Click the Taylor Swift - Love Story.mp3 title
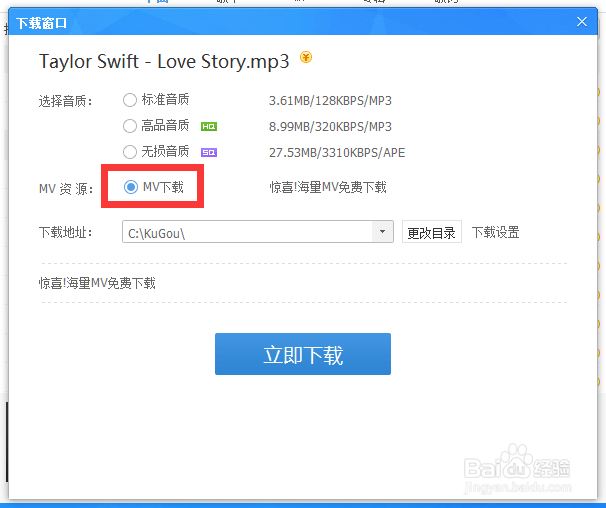 164,62
